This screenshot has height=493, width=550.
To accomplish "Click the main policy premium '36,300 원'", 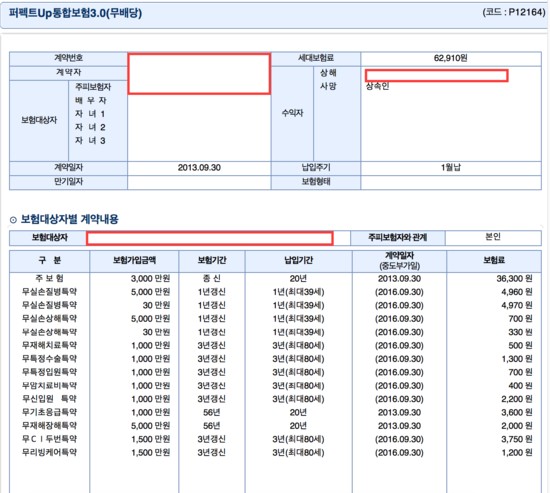I will (x=514, y=279).
